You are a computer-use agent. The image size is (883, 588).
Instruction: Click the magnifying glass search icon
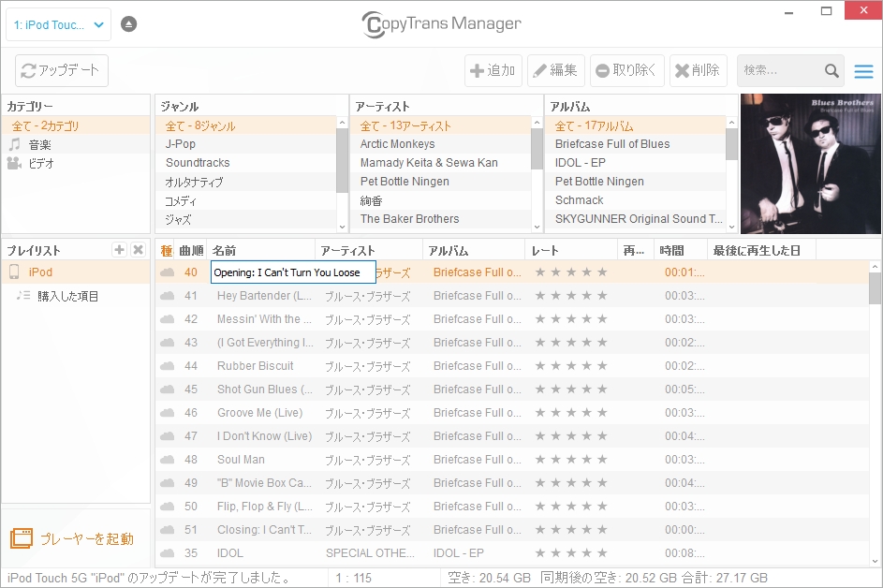tap(831, 70)
